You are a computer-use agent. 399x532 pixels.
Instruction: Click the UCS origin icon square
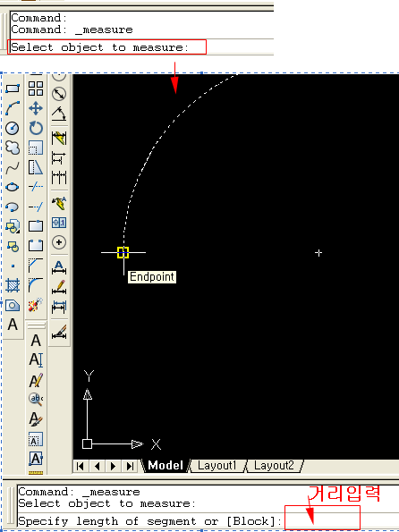click(88, 443)
